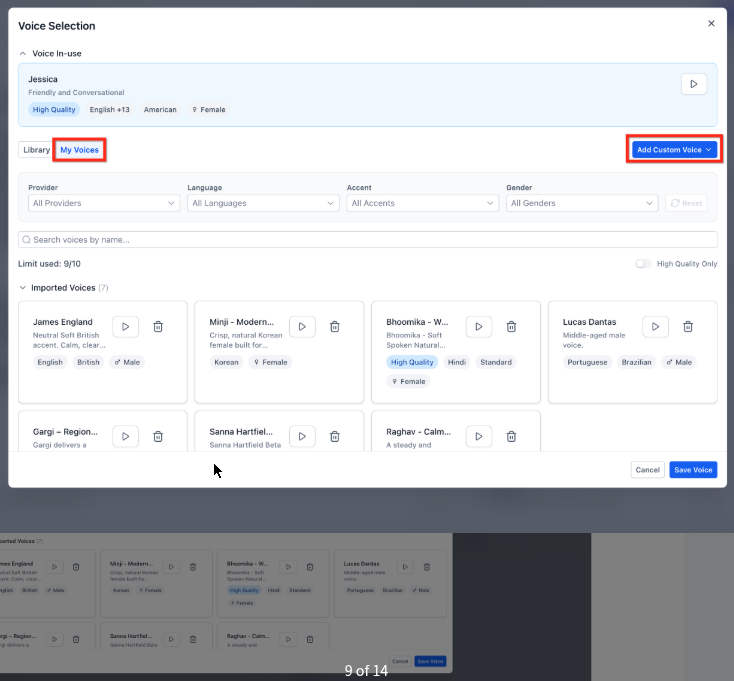Play James England voice sample
Image resolution: width=734 pixels, height=681 pixels.
[x=125, y=327]
